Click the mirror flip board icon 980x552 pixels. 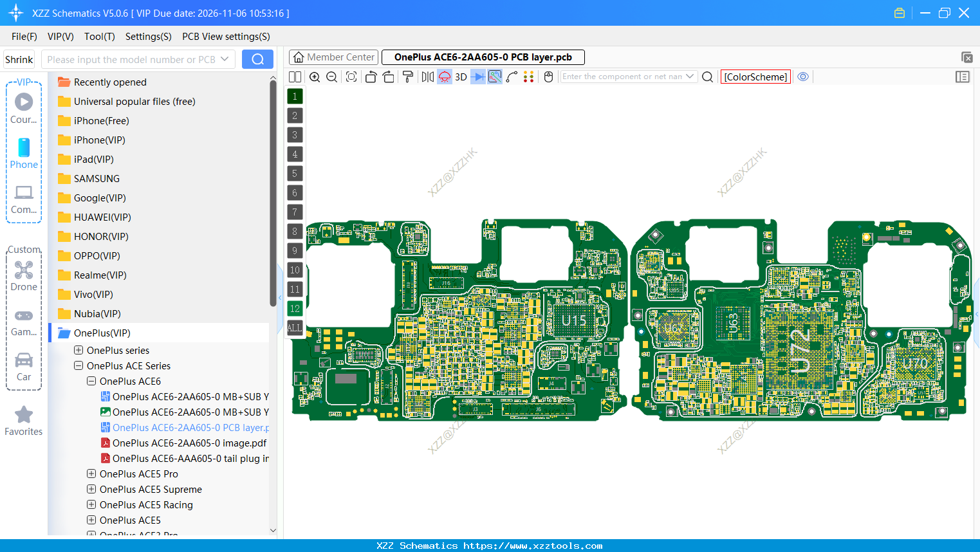pos(427,77)
